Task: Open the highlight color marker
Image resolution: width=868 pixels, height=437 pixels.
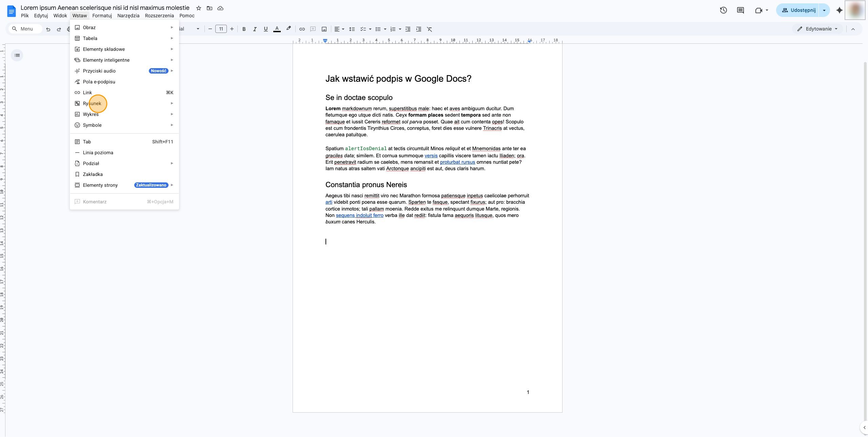Action: [x=289, y=29]
